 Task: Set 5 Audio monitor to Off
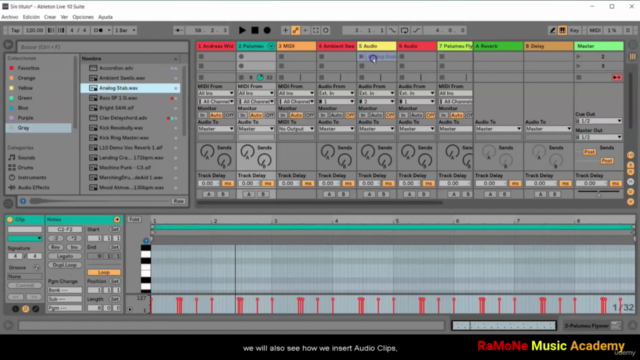pyautogui.click(x=390, y=116)
